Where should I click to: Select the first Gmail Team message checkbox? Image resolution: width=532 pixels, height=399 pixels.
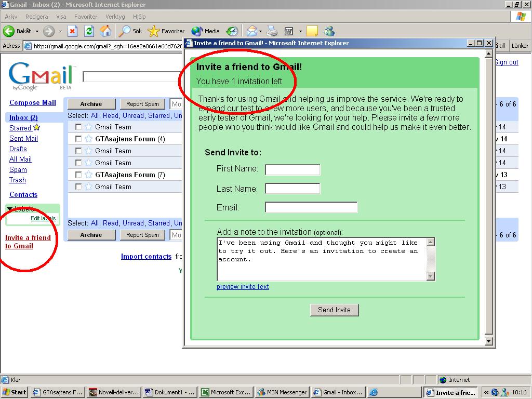click(x=78, y=127)
